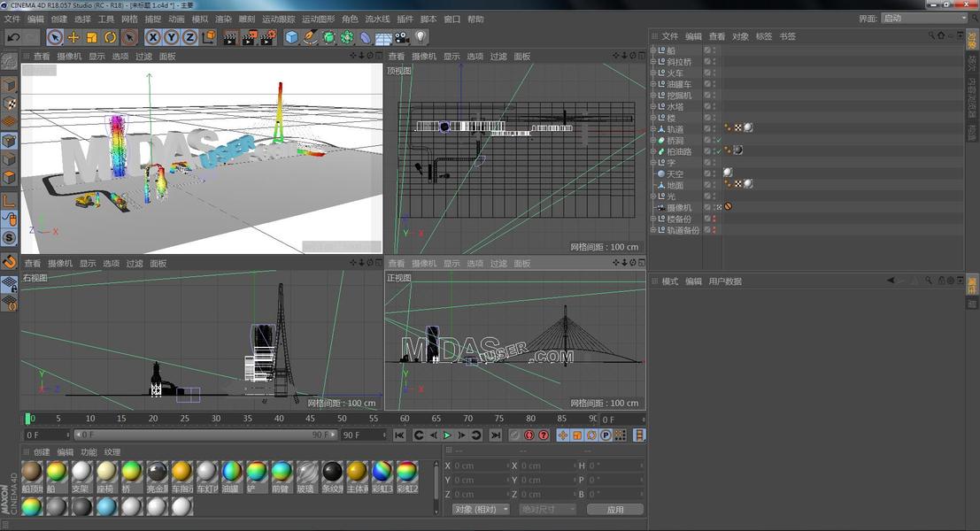This screenshot has height=531, width=980.
Task: Select the Rotate tool in the toolbar
Action: point(111,37)
